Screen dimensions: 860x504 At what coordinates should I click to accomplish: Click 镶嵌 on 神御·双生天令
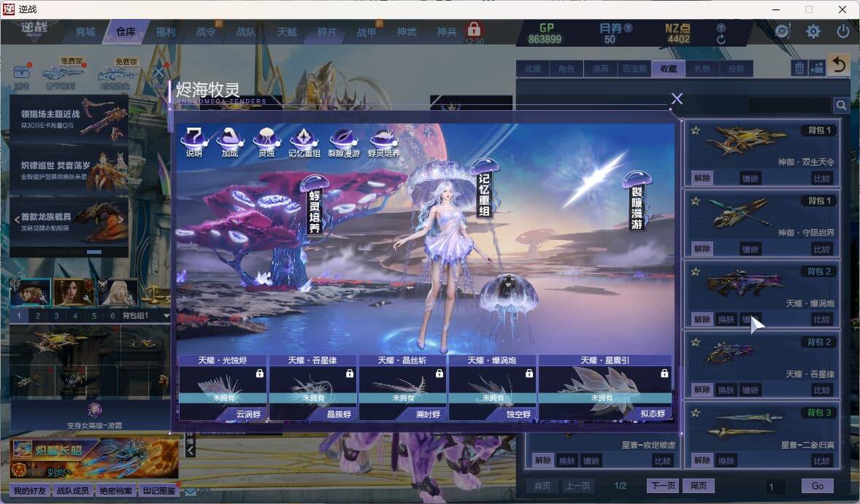750,178
